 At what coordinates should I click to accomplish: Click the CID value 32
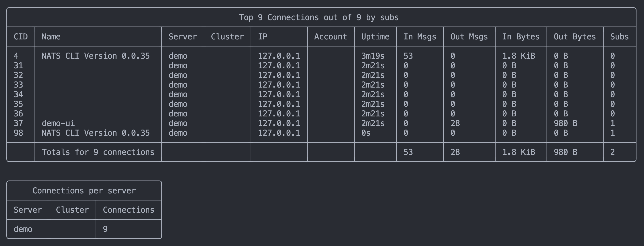coord(18,75)
